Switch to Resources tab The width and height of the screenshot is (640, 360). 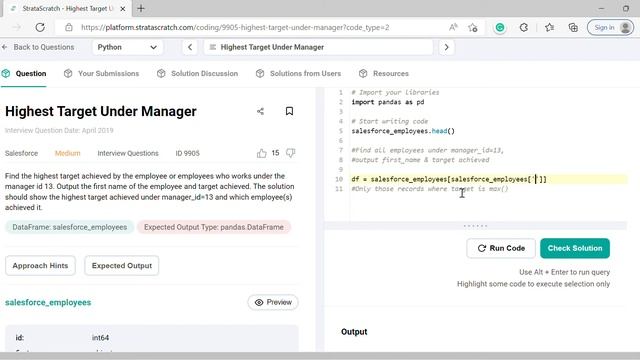[384, 73]
